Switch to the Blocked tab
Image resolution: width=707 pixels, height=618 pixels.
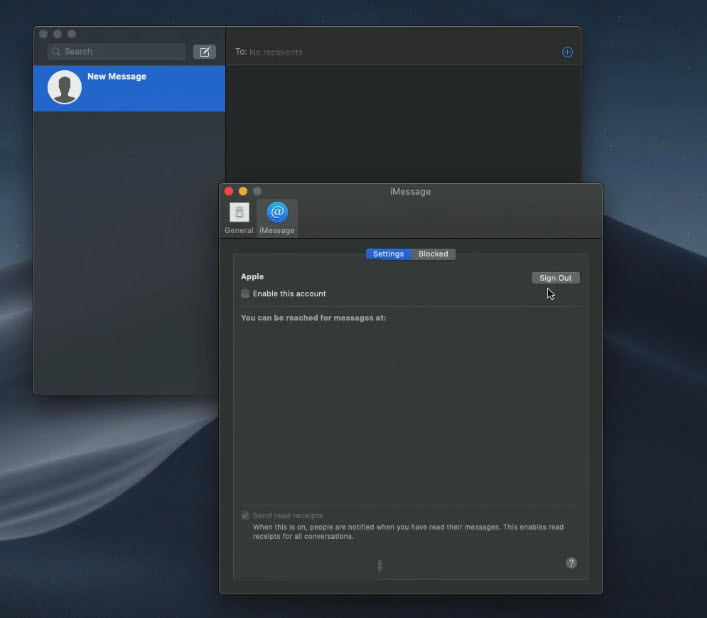(x=433, y=254)
